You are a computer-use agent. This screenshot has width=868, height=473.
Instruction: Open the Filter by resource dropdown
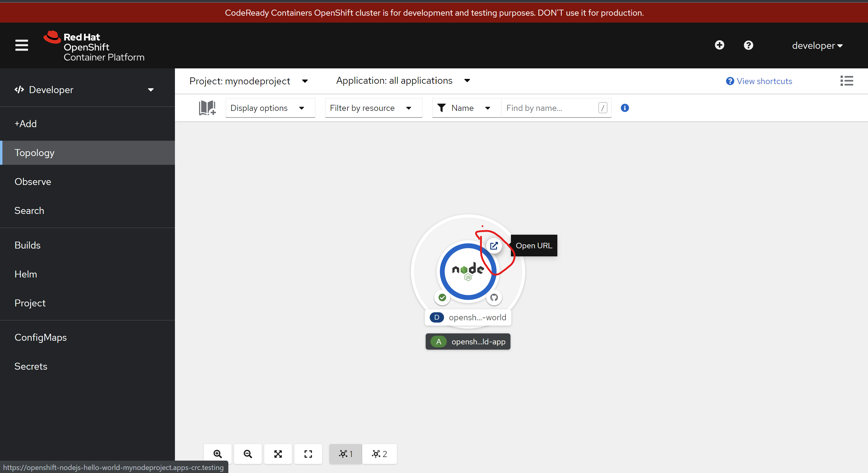[x=373, y=108]
